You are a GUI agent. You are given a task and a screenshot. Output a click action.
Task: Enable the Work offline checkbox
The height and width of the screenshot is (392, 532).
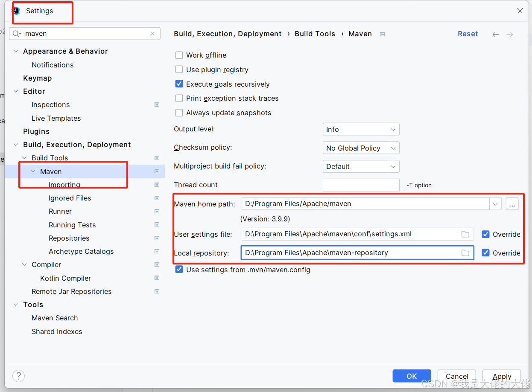[179, 55]
